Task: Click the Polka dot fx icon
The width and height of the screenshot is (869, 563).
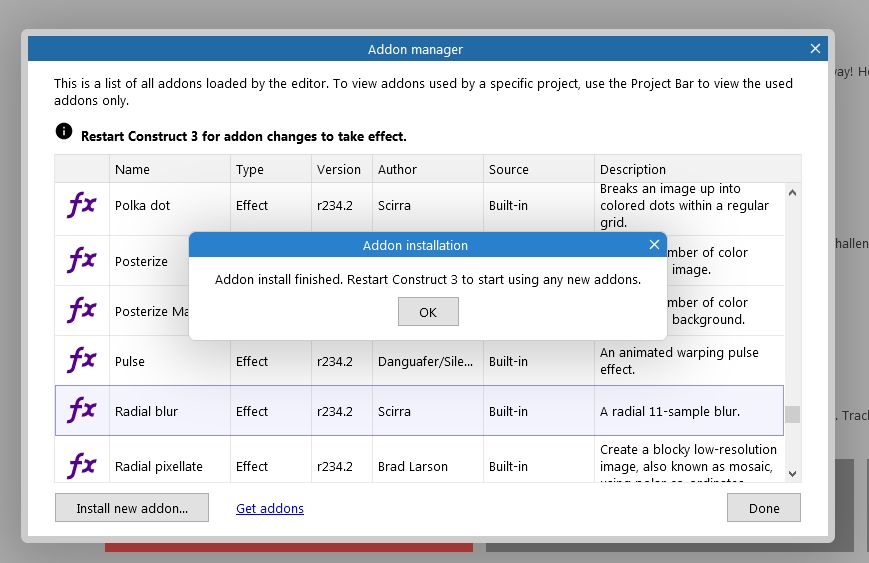Action: (x=81, y=205)
